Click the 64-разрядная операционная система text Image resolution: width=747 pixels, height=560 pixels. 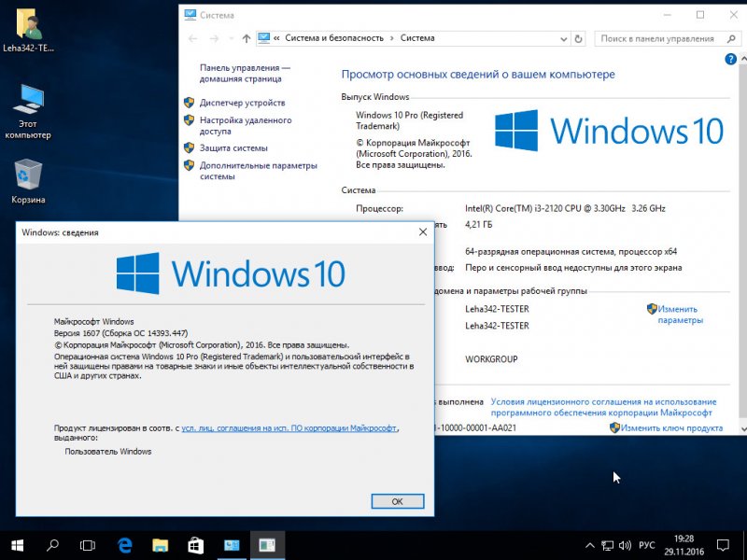tap(571, 251)
